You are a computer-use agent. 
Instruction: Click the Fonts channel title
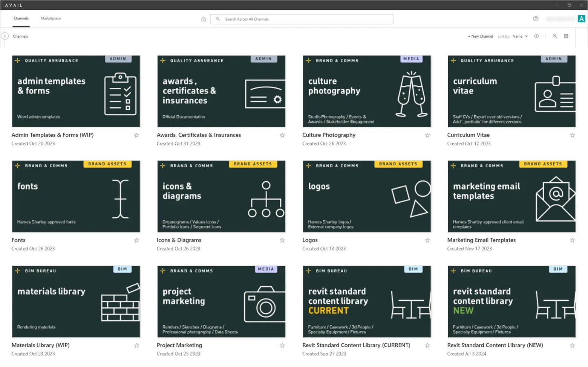(x=18, y=240)
